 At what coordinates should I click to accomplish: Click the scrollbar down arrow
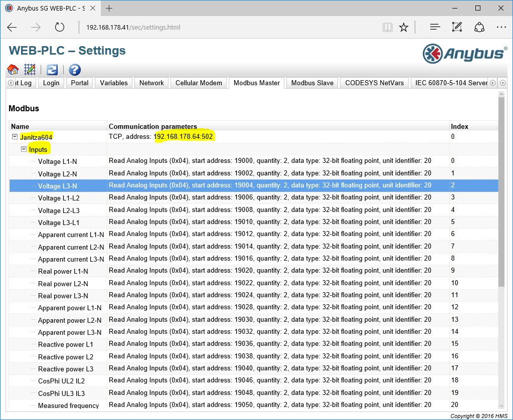(501, 406)
